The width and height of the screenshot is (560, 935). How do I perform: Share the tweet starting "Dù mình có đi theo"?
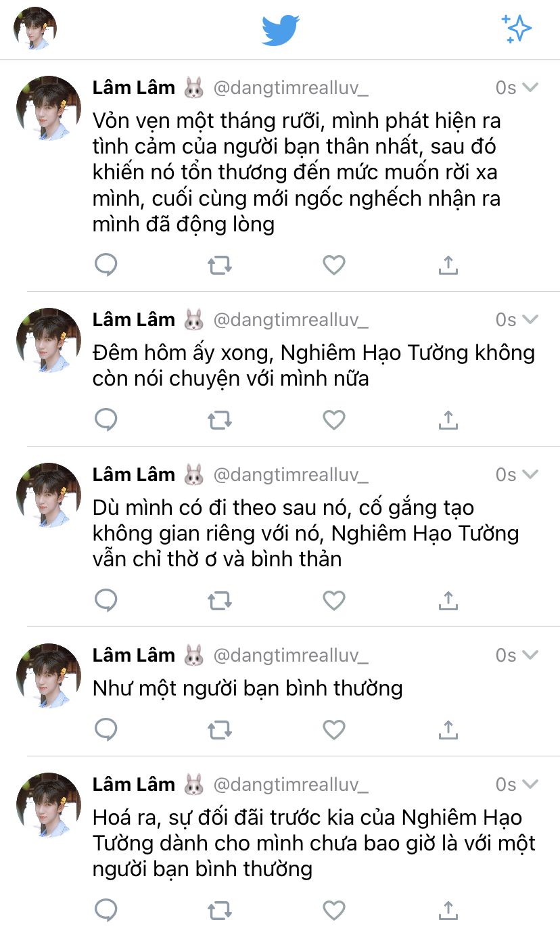pos(448,600)
